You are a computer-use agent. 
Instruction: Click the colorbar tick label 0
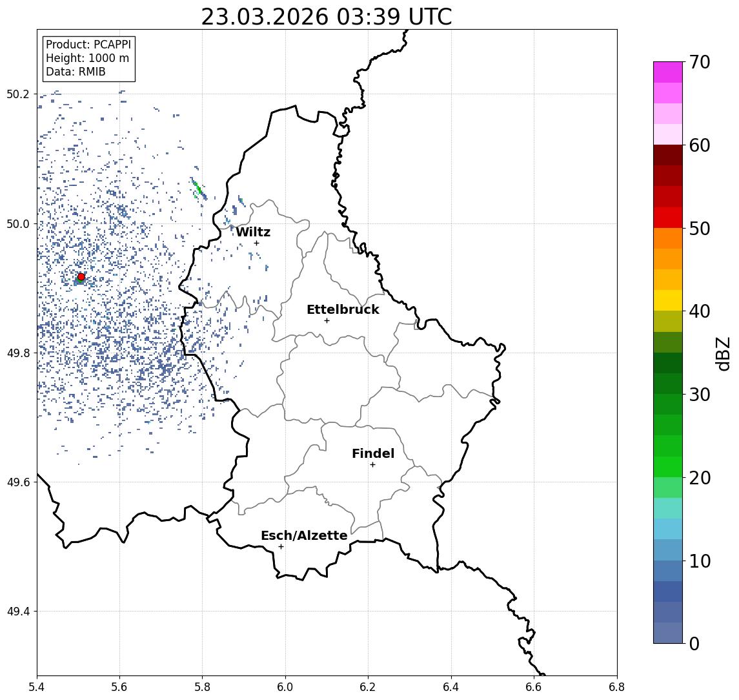point(694,643)
